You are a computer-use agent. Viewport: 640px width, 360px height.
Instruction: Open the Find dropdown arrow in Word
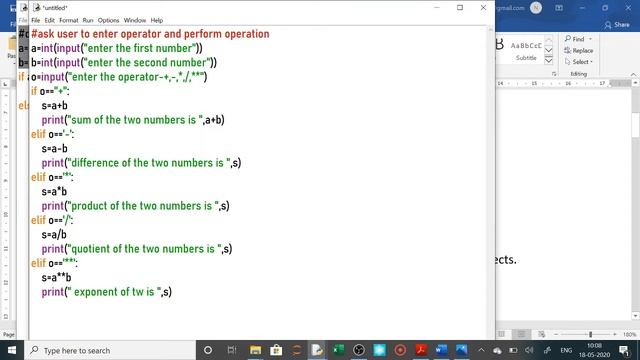click(x=590, y=39)
